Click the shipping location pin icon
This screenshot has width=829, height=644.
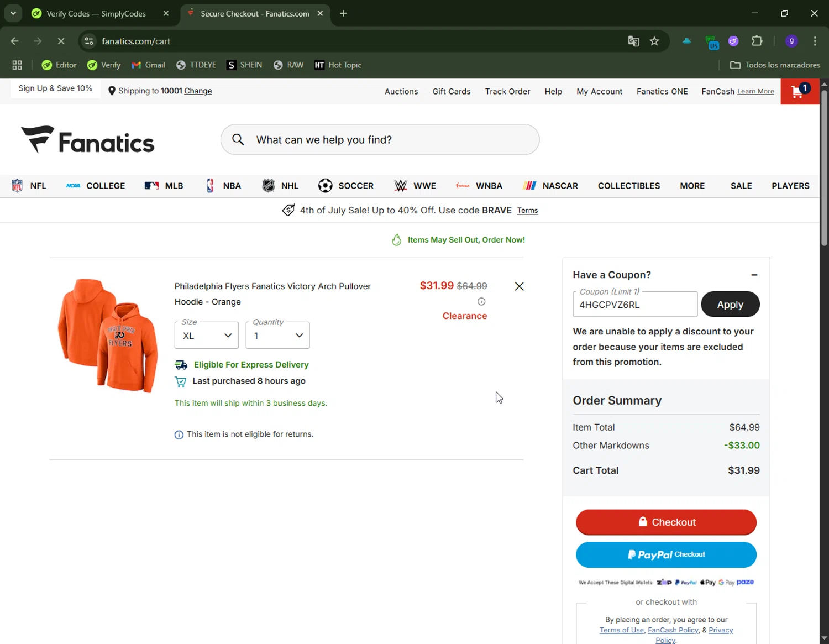click(x=112, y=91)
